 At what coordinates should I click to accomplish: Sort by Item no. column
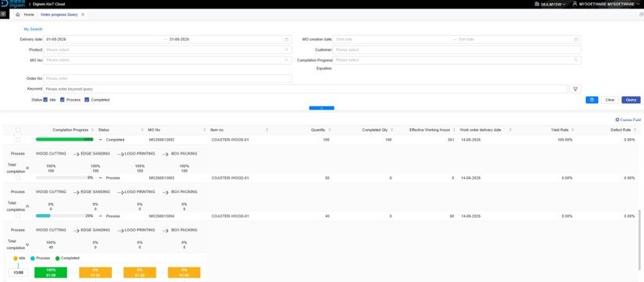pyautogui.click(x=267, y=130)
